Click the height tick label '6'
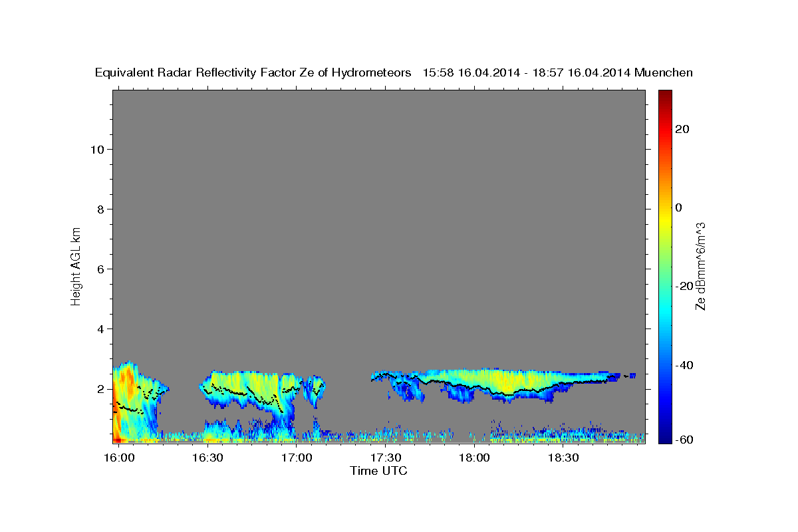 101,269
